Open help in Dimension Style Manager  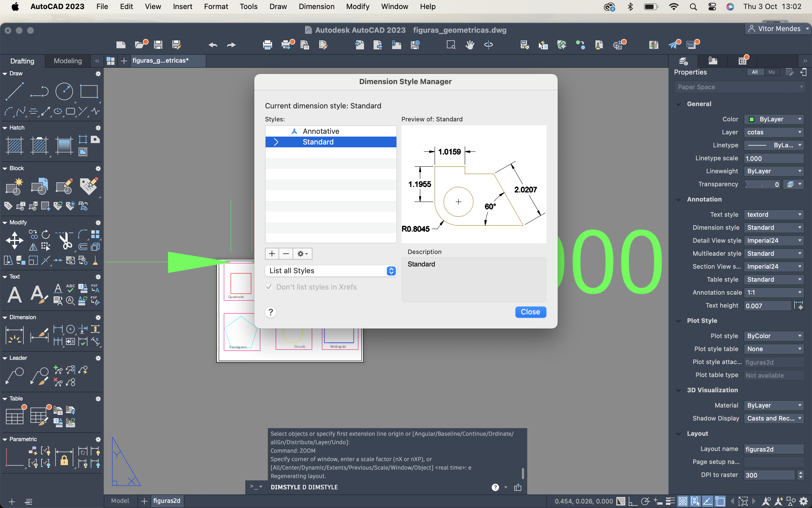tap(270, 312)
